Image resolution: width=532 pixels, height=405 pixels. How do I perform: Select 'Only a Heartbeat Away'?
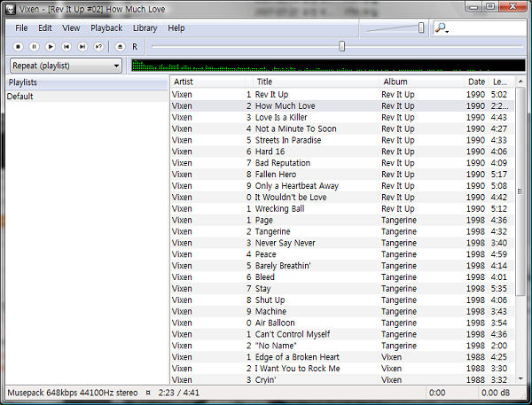[x=342, y=186]
